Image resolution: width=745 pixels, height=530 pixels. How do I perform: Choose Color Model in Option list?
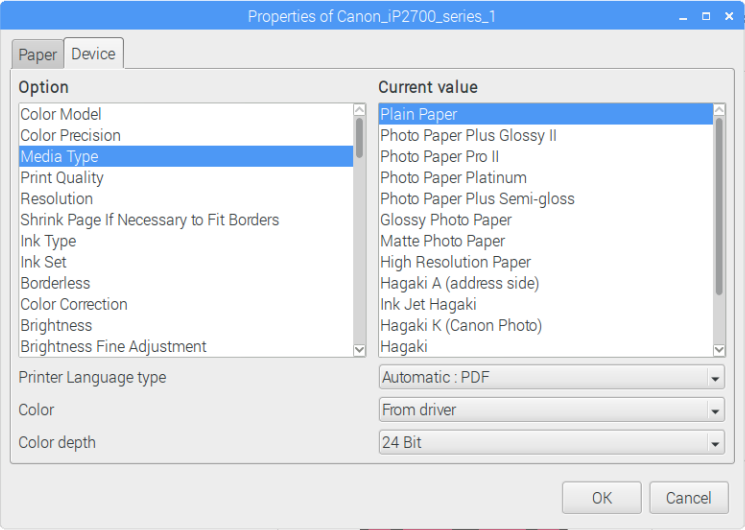click(x=186, y=115)
